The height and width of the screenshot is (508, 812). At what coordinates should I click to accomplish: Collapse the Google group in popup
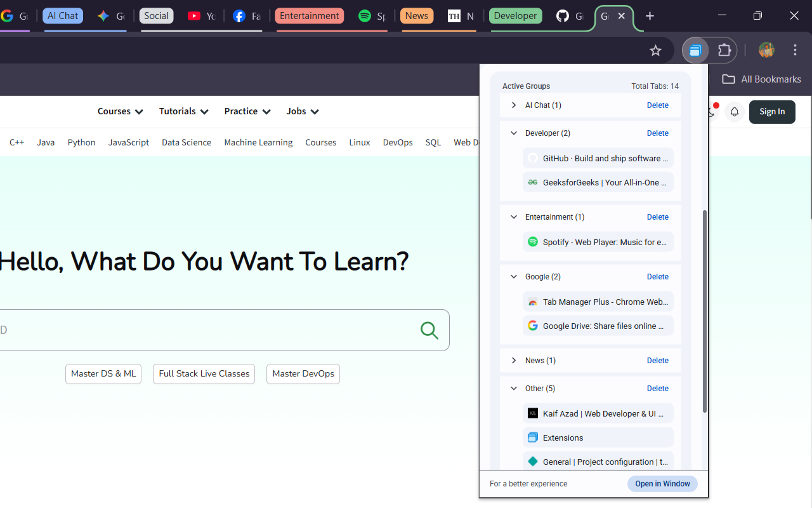point(514,277)
